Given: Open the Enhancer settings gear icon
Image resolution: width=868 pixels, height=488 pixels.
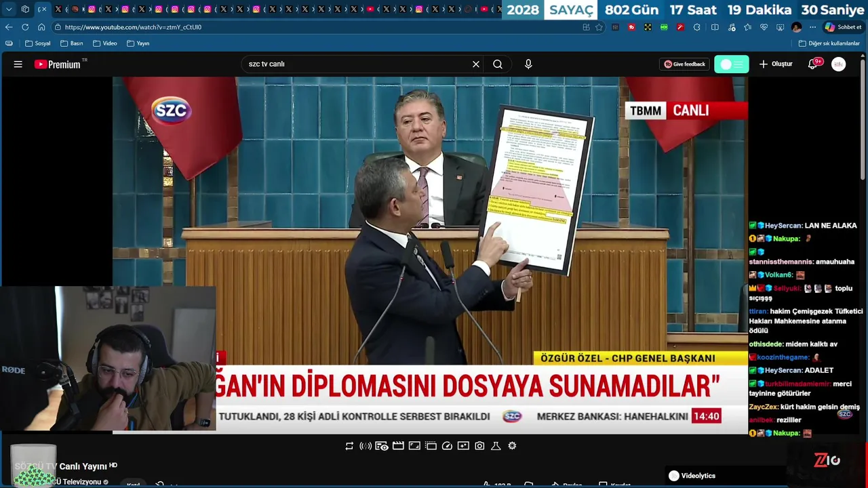Looking at the screenshot, I should [512, 446].
